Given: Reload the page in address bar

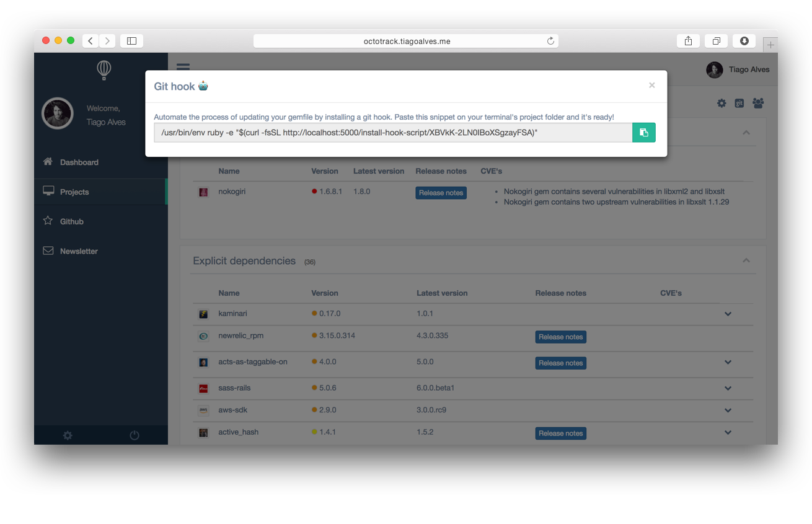Looking at the screenshot, I should 550,41.
